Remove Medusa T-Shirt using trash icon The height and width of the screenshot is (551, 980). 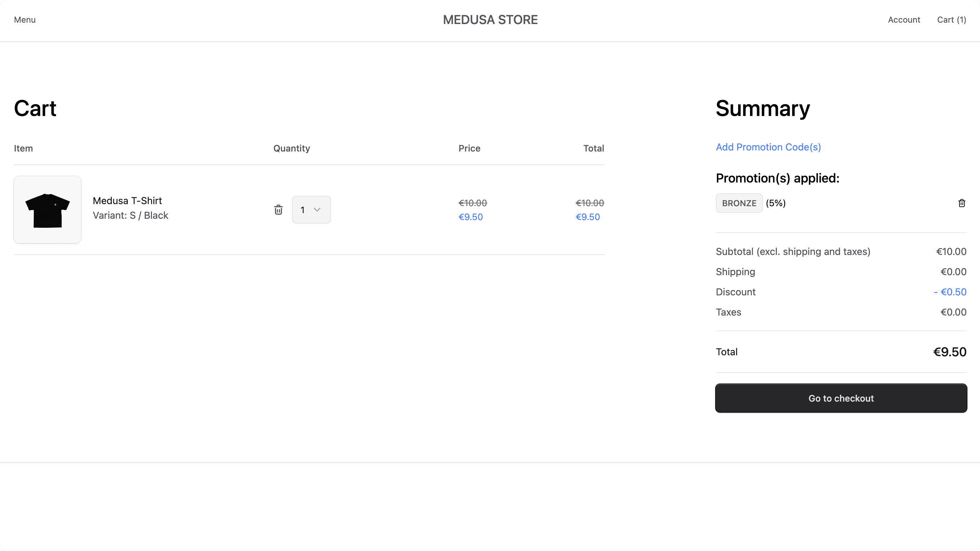(278, 210)
